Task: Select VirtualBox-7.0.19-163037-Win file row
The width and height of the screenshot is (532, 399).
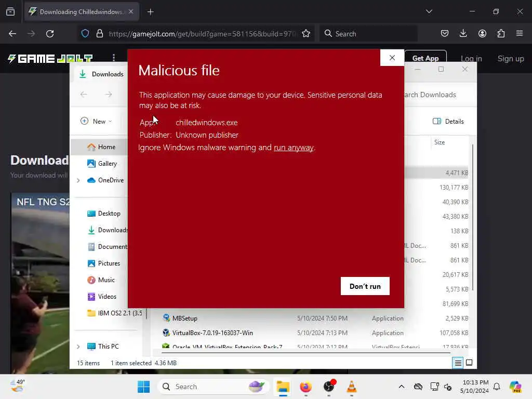Action: 314,333
